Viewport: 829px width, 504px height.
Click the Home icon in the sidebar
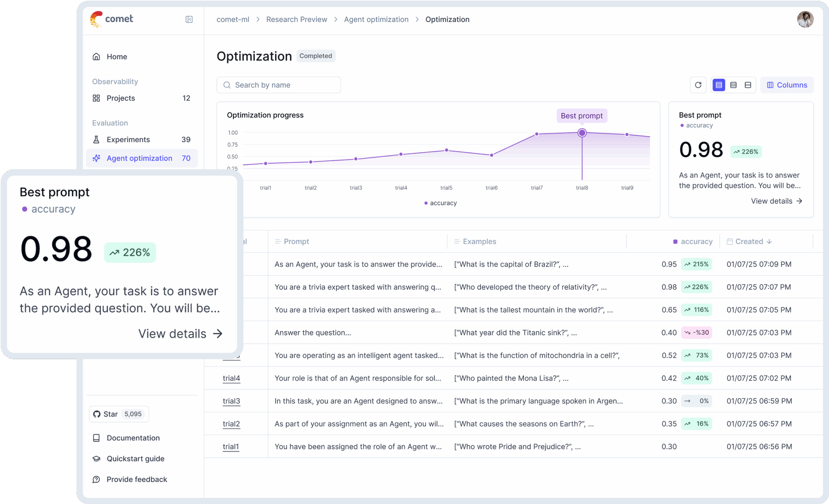point(96,56)
